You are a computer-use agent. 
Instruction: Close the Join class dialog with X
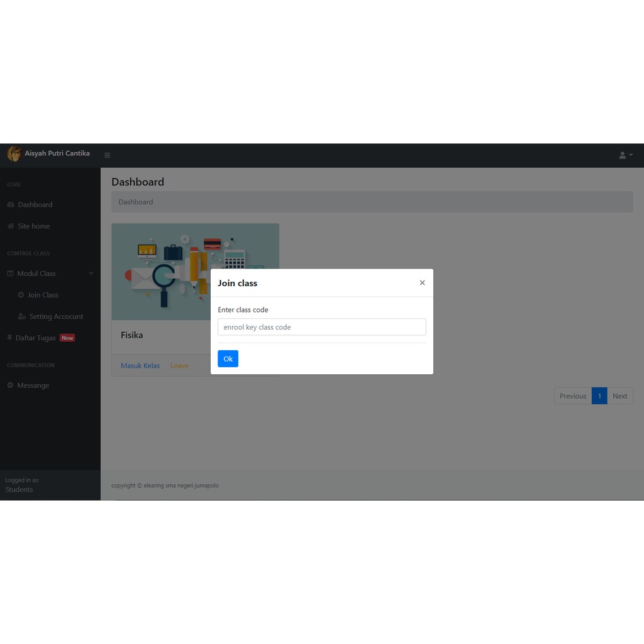tap(422, 282)
